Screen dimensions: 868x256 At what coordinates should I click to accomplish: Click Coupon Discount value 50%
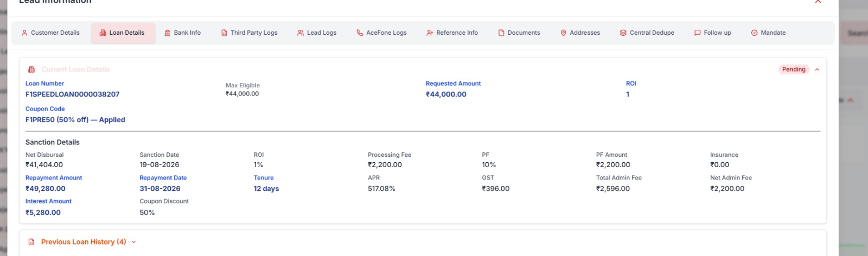point(147,213)
